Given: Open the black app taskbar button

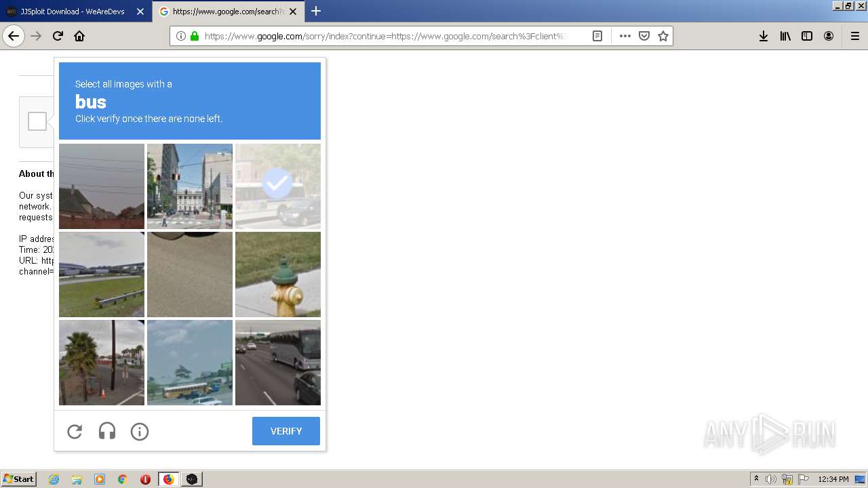Looking at the screenshot, I should 192,479.
